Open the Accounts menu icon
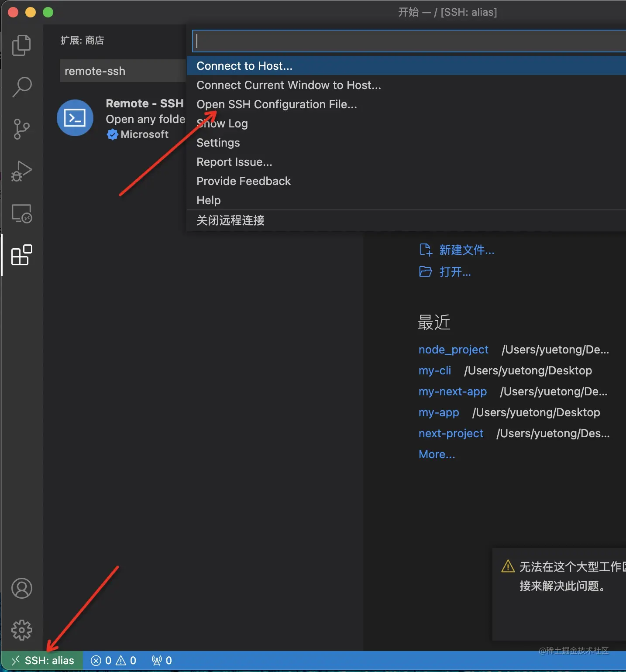This screenshot has width=626, height=672. point(21,588)
